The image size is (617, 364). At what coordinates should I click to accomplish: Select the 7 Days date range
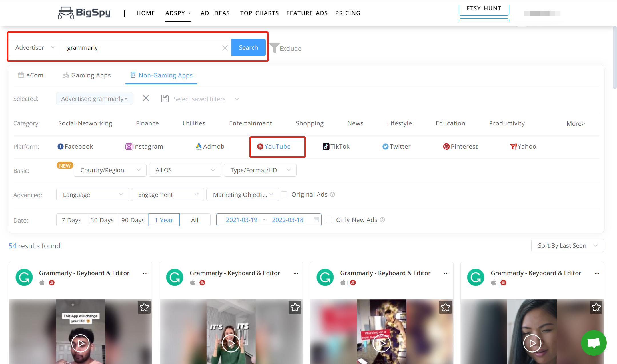(x=71, y=220)
